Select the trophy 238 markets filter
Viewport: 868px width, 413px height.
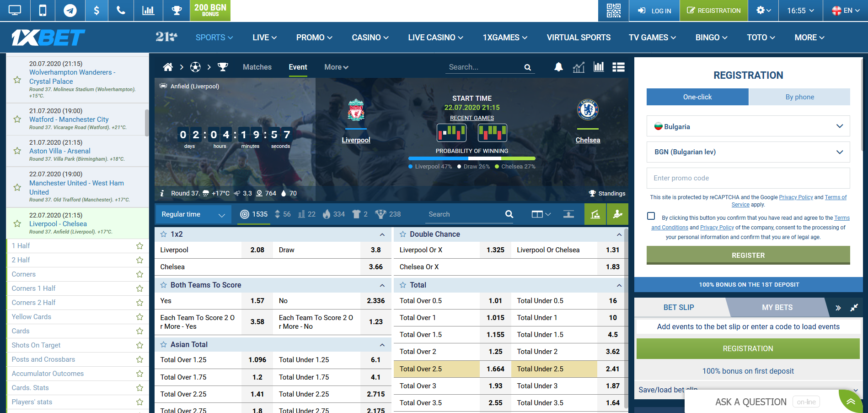point(387,214)
